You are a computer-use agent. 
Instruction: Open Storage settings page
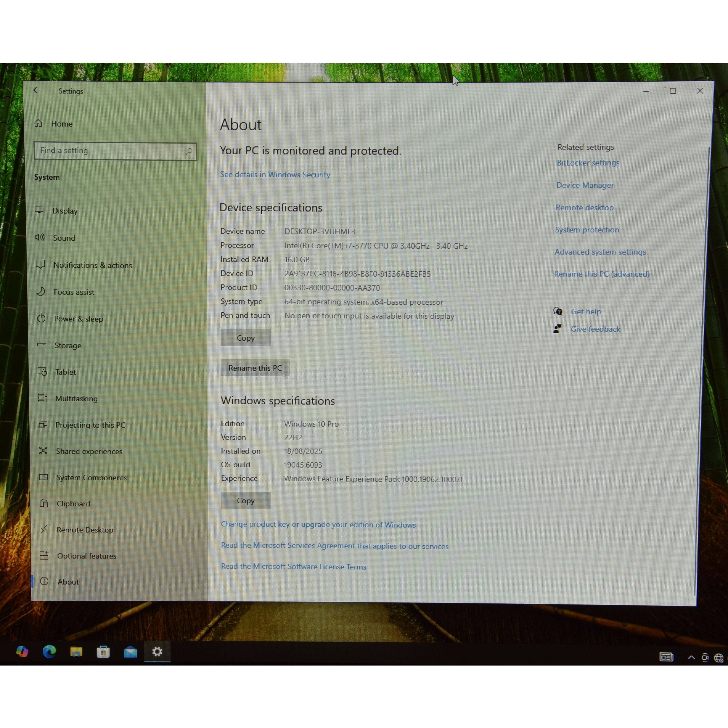pos(68,345)
